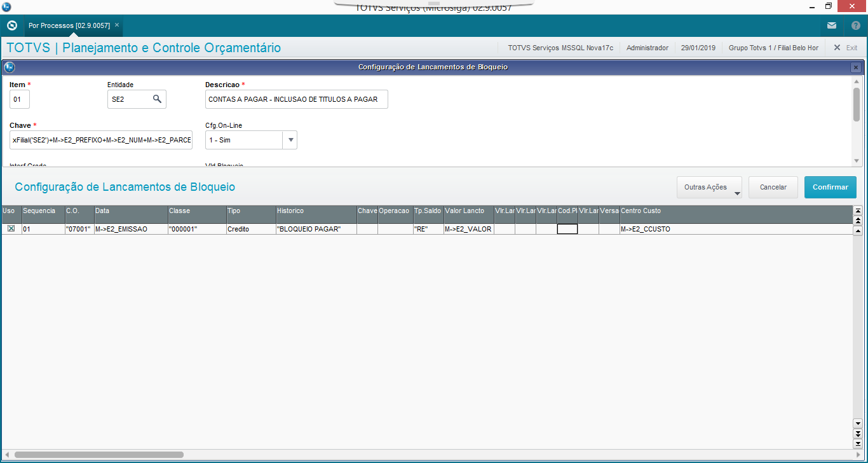Click the form scrollbar down arrow
This screenshot has width=868, height=463.
[857, 161]
